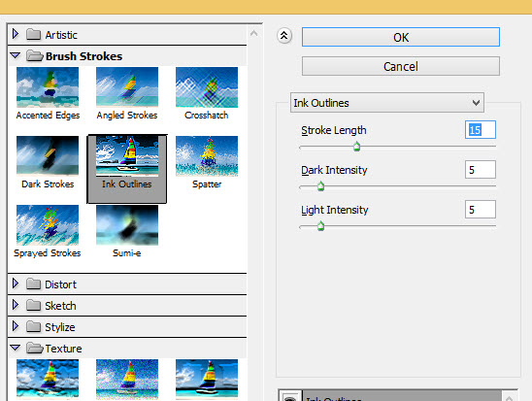Click the Cancel button
The width and height of the screenshot is (532, 401).
[401, 66]
